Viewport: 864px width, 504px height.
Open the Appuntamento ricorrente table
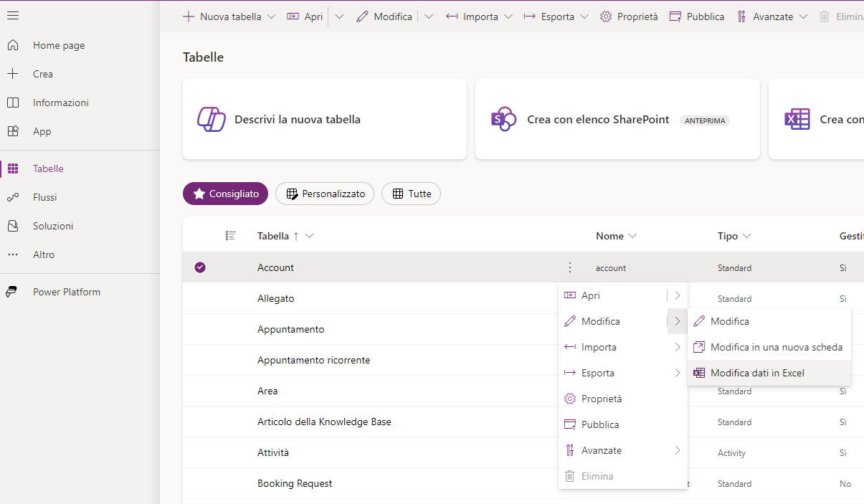[x=314, y=360]
